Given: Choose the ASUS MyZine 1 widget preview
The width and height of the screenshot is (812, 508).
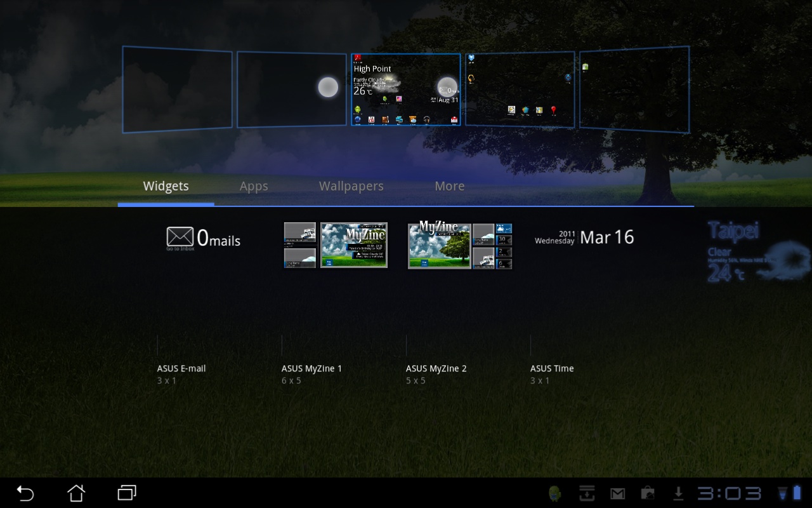Looking at the screenshot, I should [336, 245].
